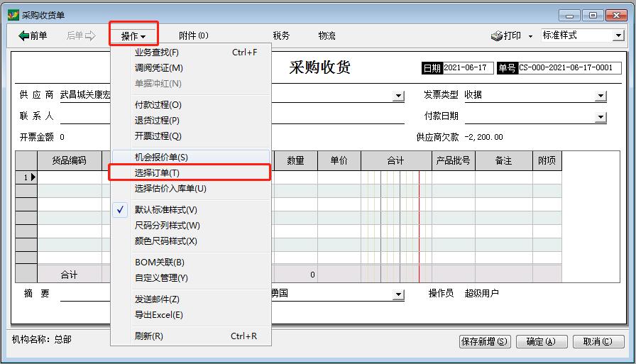
Task: Close the 采购收货单 window
Action: click(616, 16)
